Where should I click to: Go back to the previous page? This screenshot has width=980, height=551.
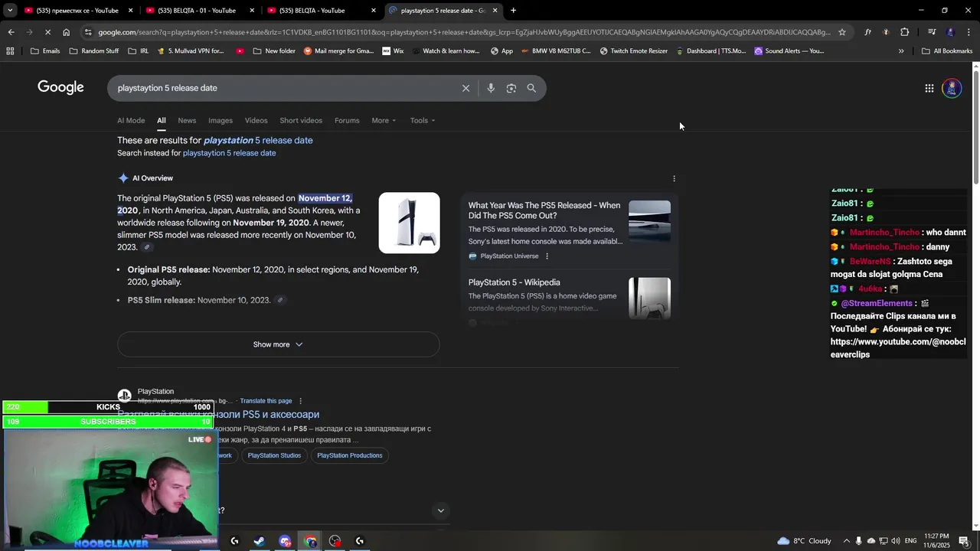(11, 32)
